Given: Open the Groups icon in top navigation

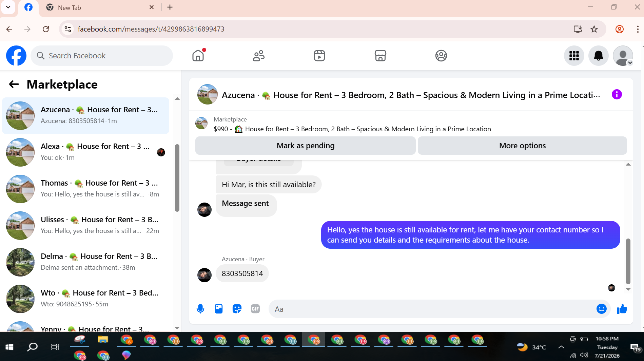Looking at the screenshot, I should coord(441,56).
